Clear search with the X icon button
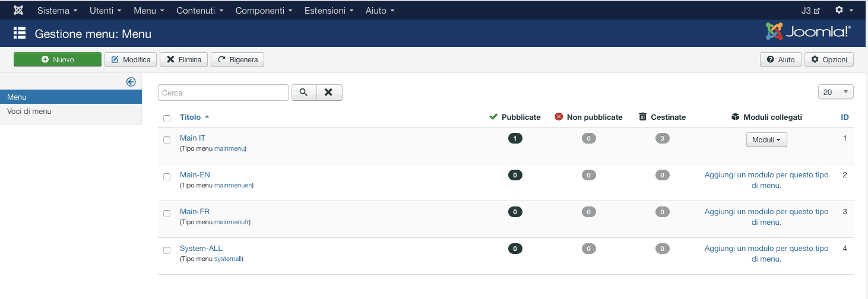The height and width of the screenshot is (299, 868). pos(329,93)
